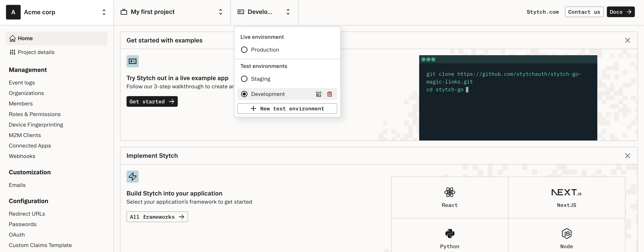This screenshot has height=252, width=644.
Task: Click the example app tile icon
Action: (132, 61)
